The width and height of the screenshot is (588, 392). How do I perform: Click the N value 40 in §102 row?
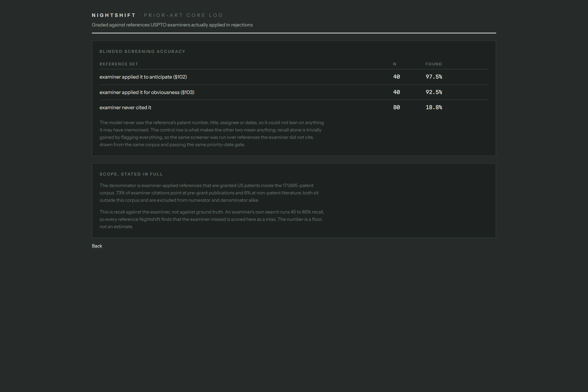tap(396, 77)
